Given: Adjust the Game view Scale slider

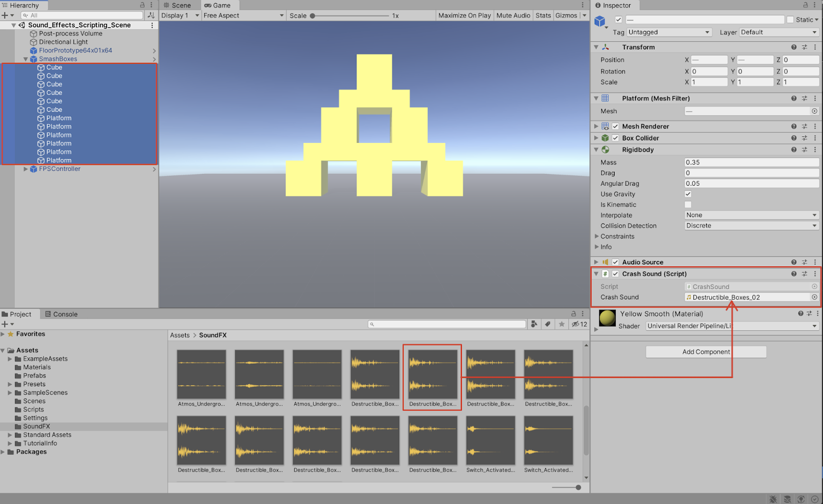Looking at the screenshot, I should coord(313,16).
